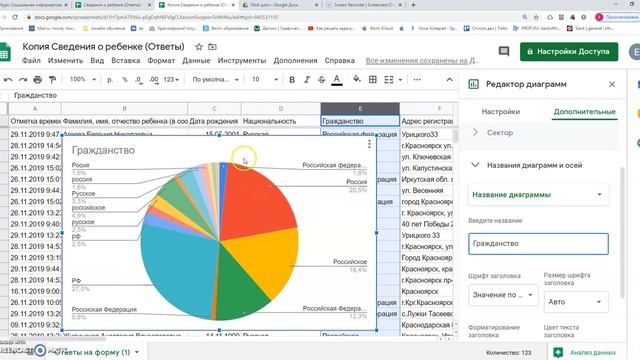Open the Изменить menu
The width and height of the screenshot is (640, 360).
65,60
